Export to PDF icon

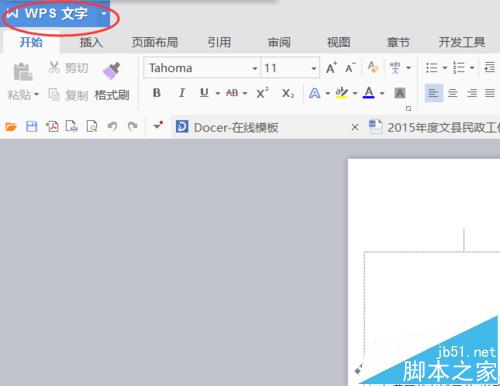click(x=52, y=127)
